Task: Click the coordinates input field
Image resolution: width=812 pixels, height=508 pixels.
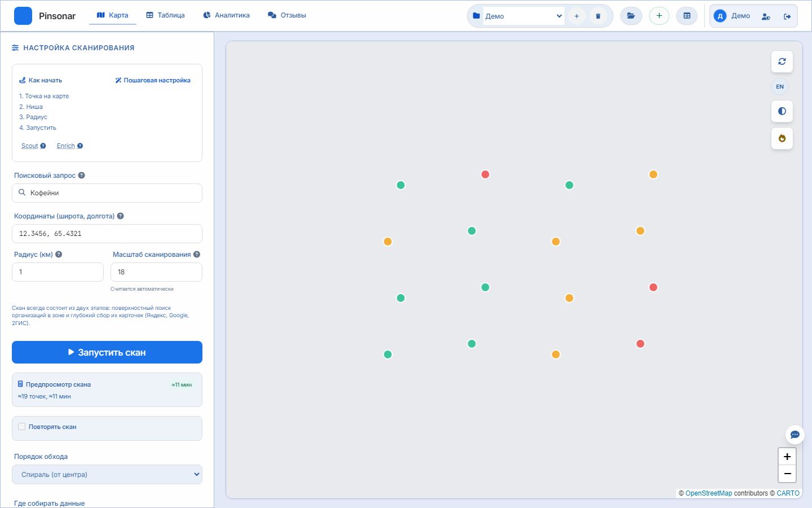Action: tap(107, 234)
